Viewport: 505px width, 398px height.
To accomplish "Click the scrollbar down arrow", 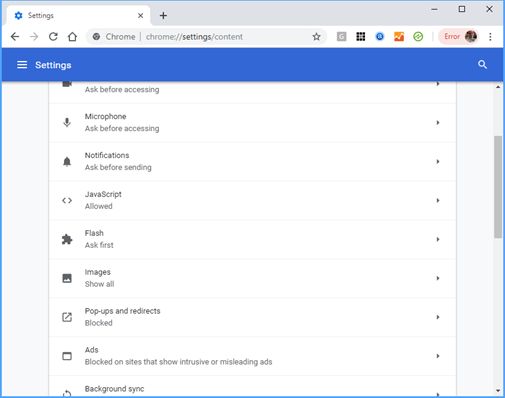I will pyautogui.click(x=498, y=390).
